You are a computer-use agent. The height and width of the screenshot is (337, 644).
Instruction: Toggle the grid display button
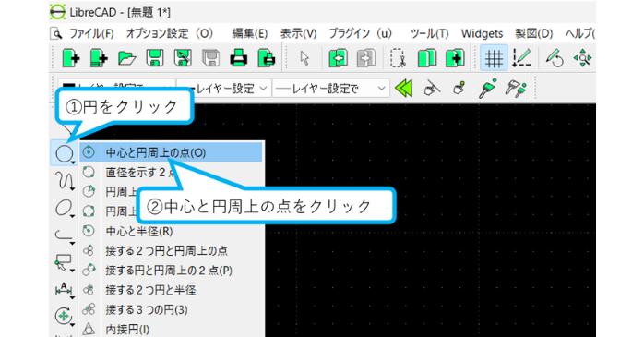click(494, 58)
